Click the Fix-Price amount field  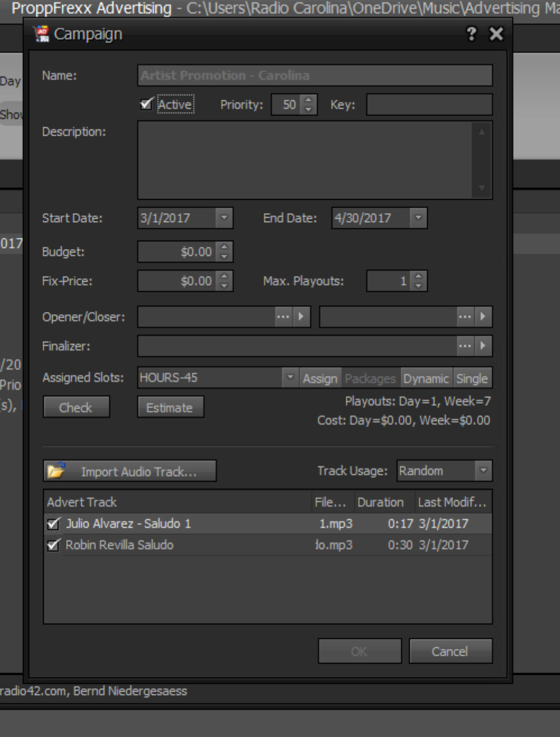coord(177,281)
